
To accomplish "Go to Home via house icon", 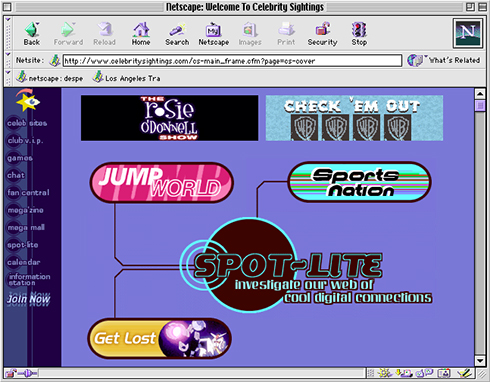I will (x=141, y=34).
